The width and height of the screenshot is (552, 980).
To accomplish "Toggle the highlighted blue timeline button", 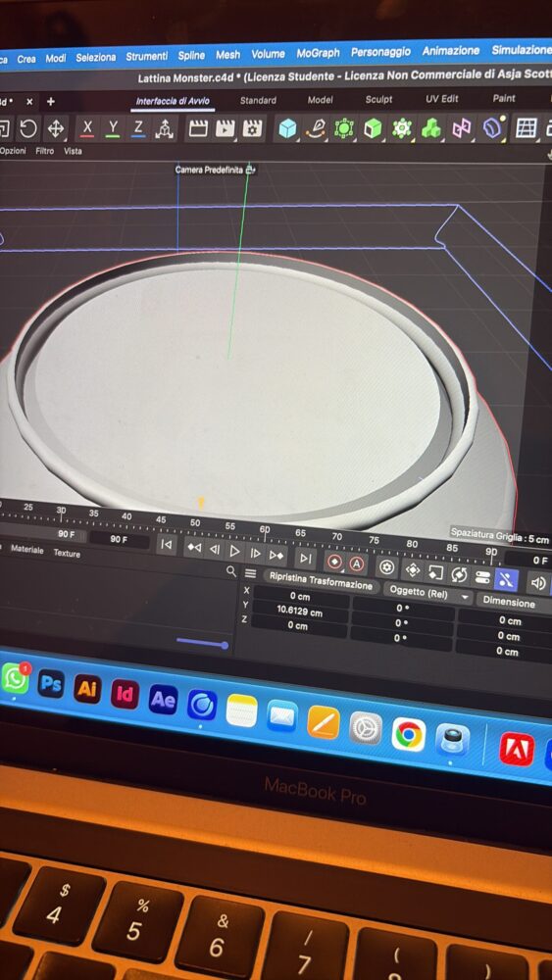I will pyautogui.click(x=506, y=580).
